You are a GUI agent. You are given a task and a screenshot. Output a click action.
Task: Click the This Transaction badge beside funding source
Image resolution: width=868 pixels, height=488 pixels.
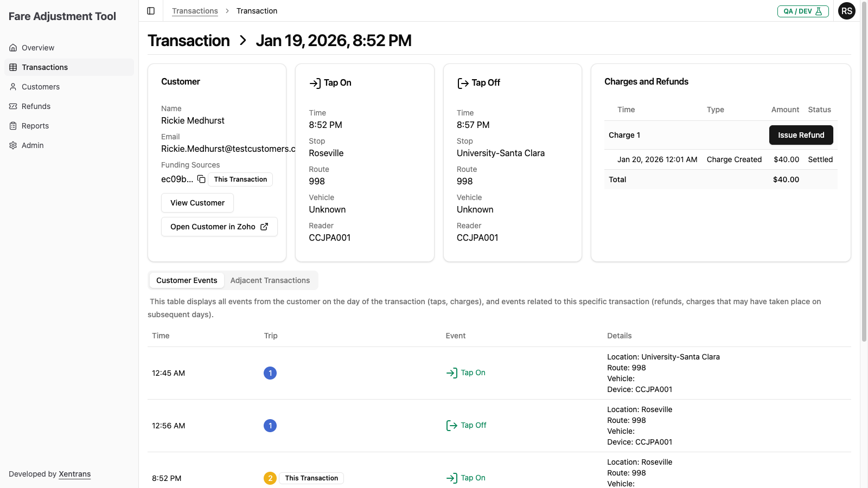(x=240, y=179)
